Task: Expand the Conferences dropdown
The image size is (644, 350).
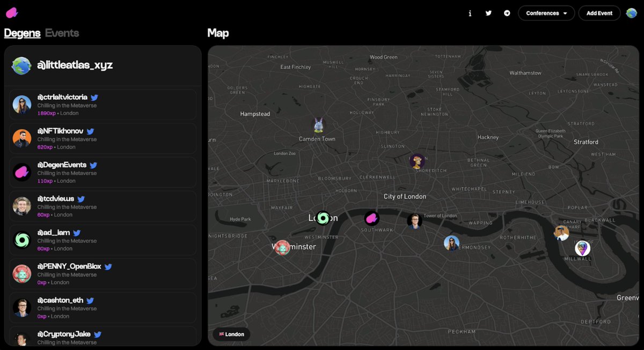Action: 546,13
